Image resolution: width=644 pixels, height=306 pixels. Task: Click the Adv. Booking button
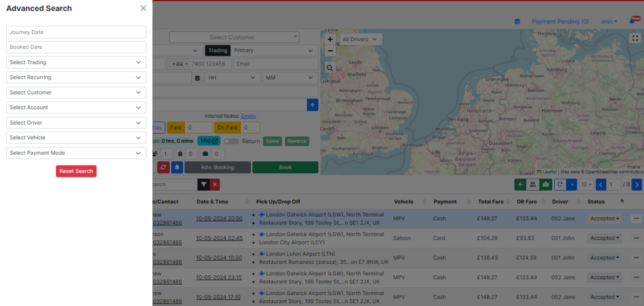[x=218, y=167]
